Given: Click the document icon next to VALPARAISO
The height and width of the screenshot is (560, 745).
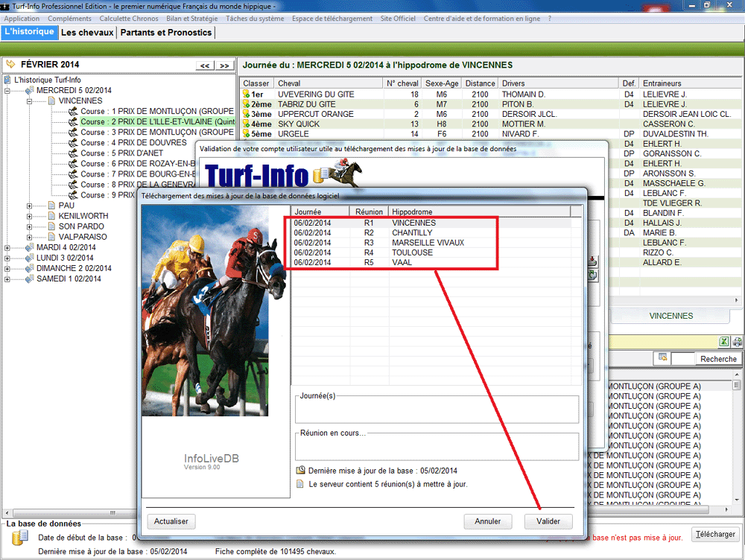Looking at the screenshot, I should (x=52, y=237).
